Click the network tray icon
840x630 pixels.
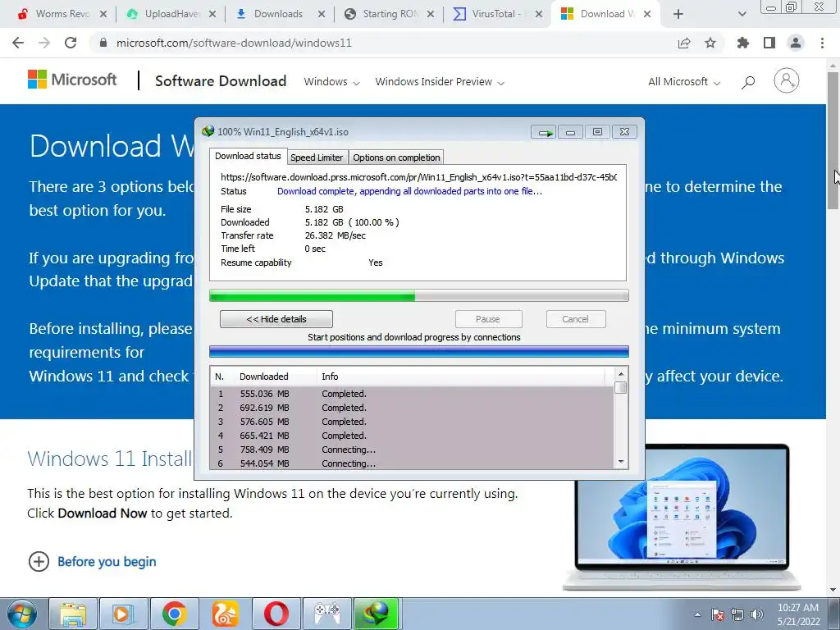point(737,614)
